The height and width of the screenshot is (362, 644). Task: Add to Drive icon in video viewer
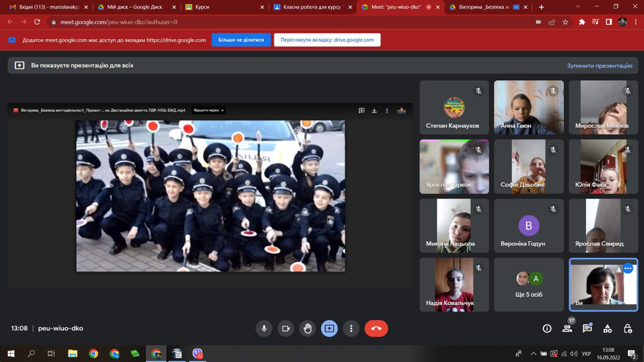pos(361,111)
